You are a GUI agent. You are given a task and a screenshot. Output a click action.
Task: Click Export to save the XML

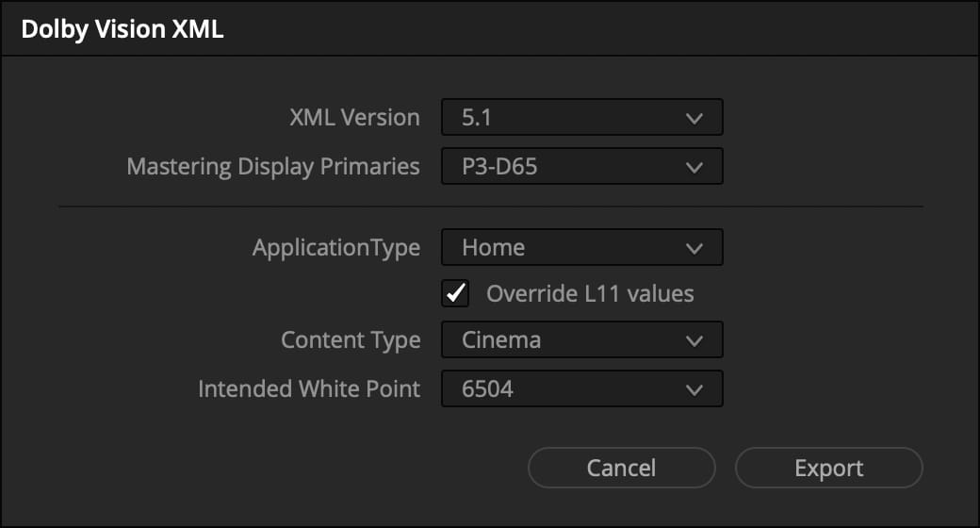point(828,469)
